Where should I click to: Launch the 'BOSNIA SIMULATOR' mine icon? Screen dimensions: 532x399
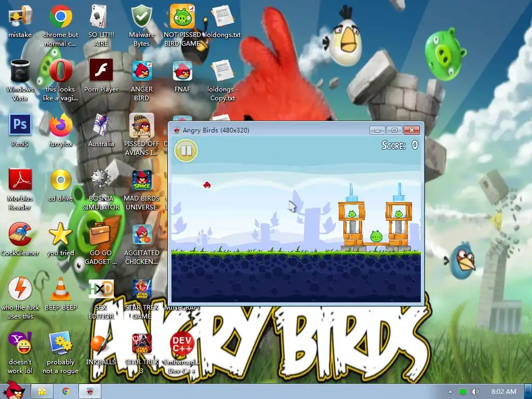coord(101,180)
